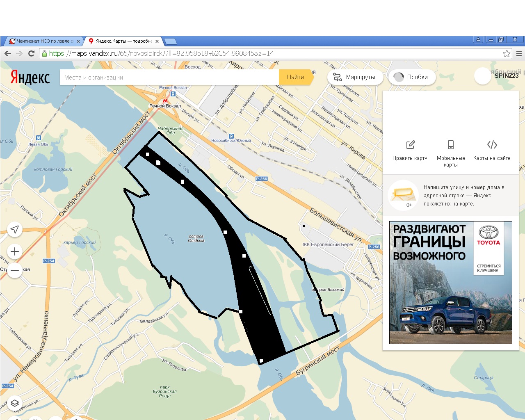Image resolution: width=525 pixels, height=420 pixels.
Task: Click the Речной Вокзал metro icon
Action: [165, 100]
